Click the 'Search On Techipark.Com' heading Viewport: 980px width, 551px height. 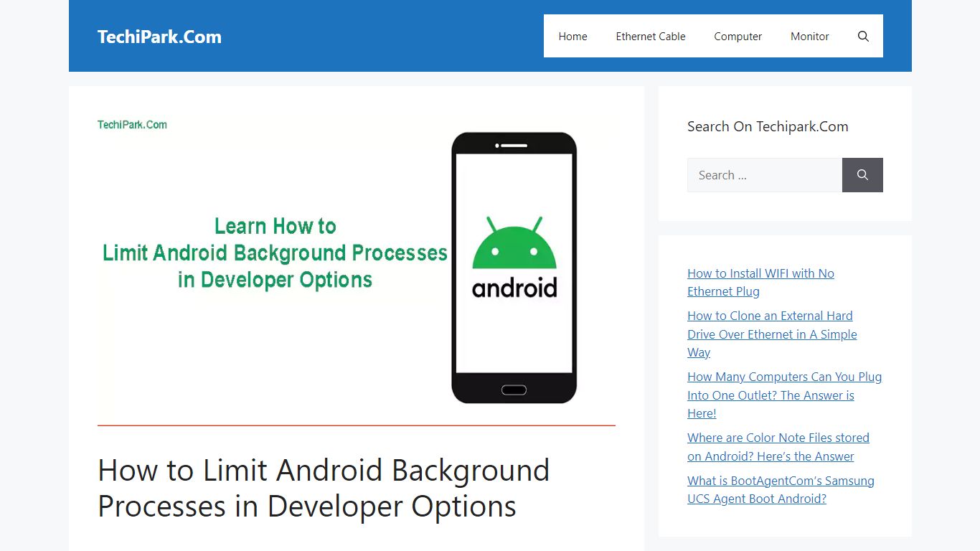(768, 126)
